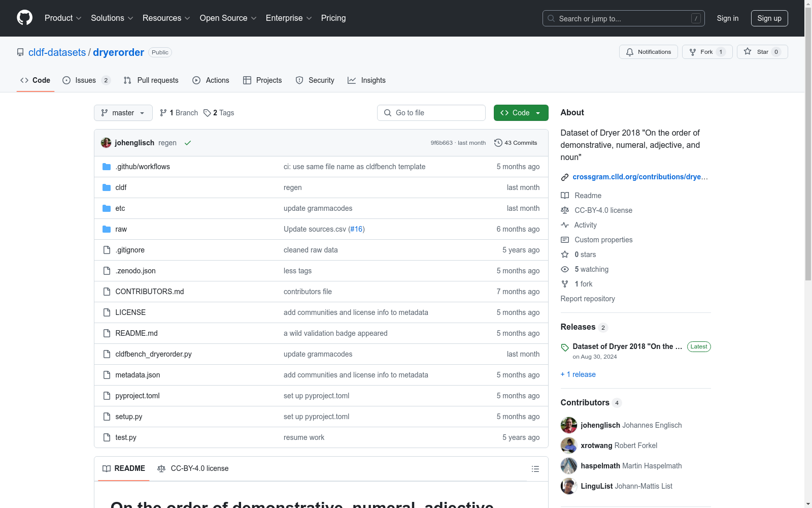
Task: Open the cldf-datasets organization link
Action: [57, 52]
